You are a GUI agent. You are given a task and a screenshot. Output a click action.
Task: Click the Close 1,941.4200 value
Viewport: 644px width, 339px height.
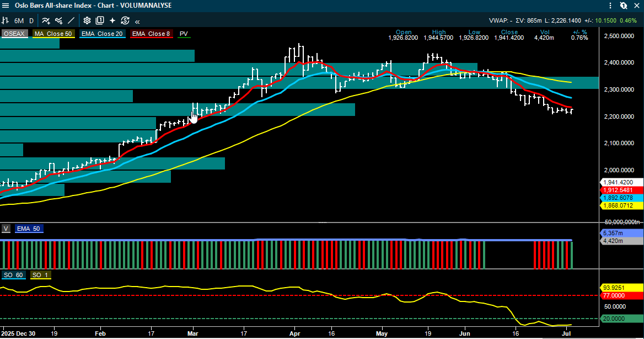[509, 38]
